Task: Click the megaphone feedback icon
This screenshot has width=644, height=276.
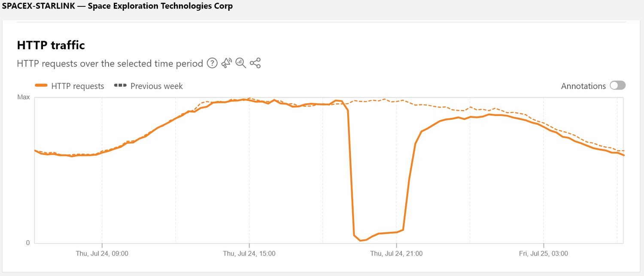Action: tap(226, 63)
